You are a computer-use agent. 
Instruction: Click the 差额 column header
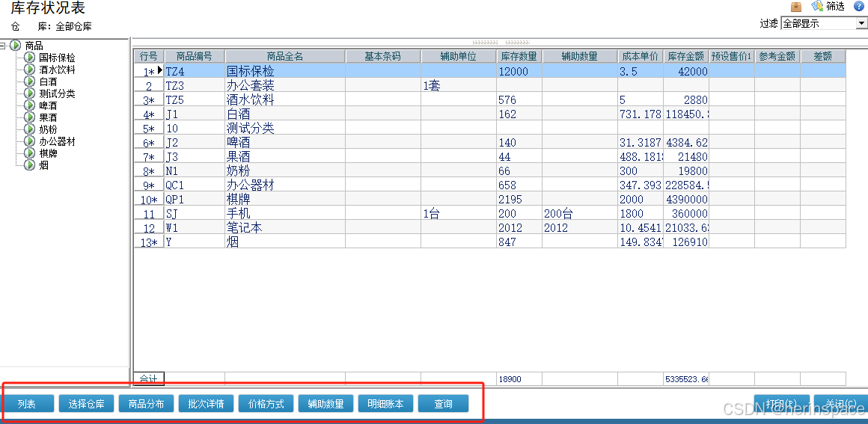click(823, 56)
